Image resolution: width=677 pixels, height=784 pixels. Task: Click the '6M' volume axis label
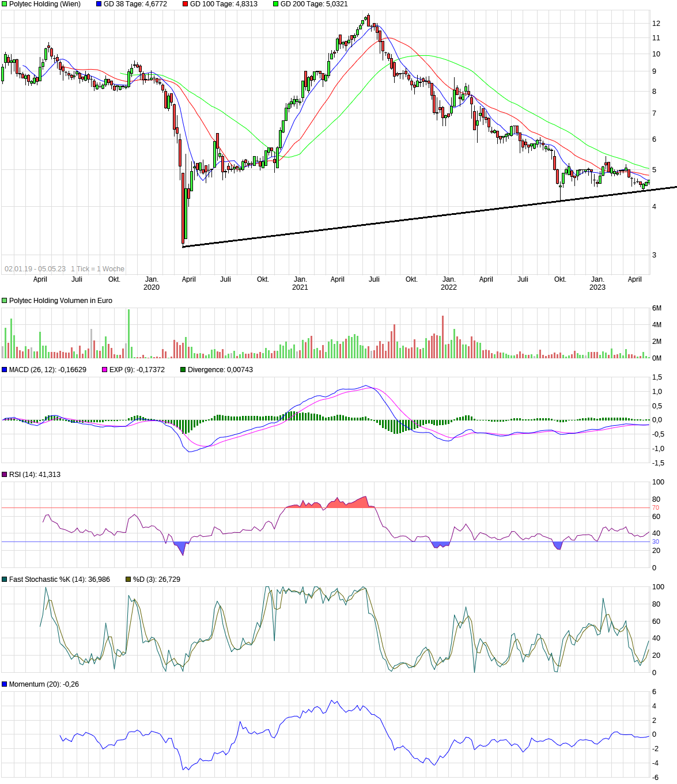pos(657,308)
